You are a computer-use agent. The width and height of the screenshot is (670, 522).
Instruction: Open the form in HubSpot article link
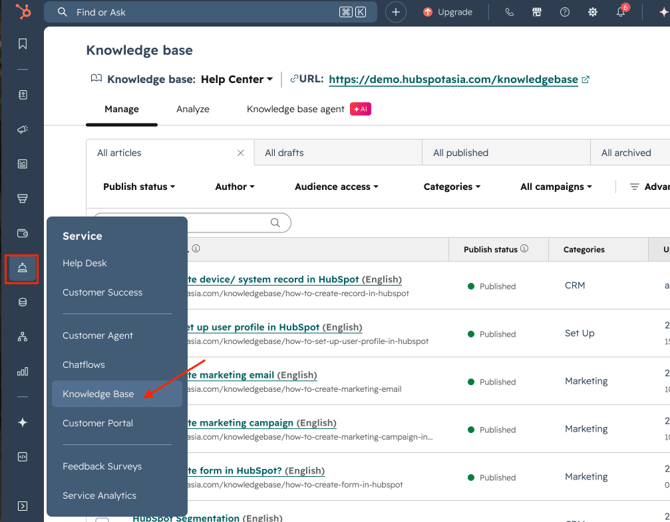256,471
